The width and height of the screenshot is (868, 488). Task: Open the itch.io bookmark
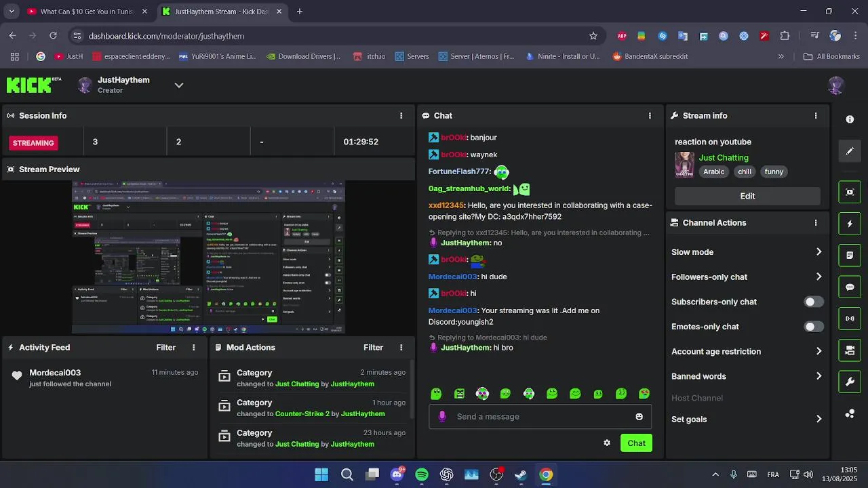(370, 56)
